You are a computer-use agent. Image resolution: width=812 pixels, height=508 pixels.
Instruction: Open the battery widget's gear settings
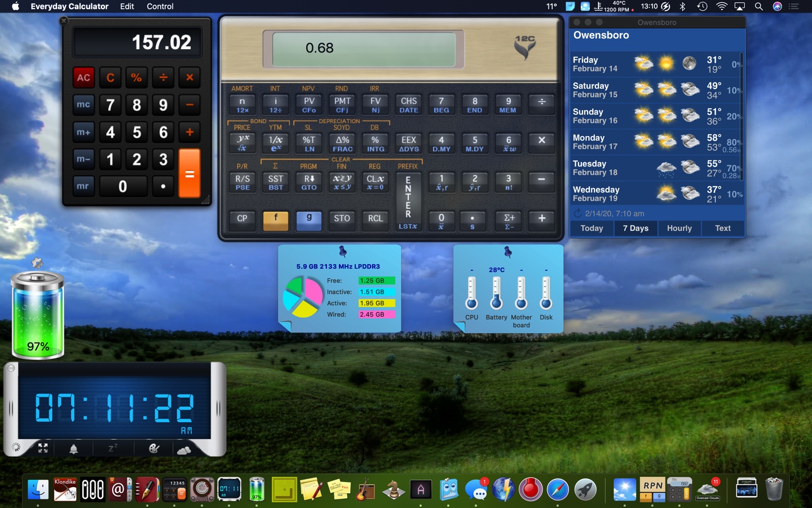point(37,262)
